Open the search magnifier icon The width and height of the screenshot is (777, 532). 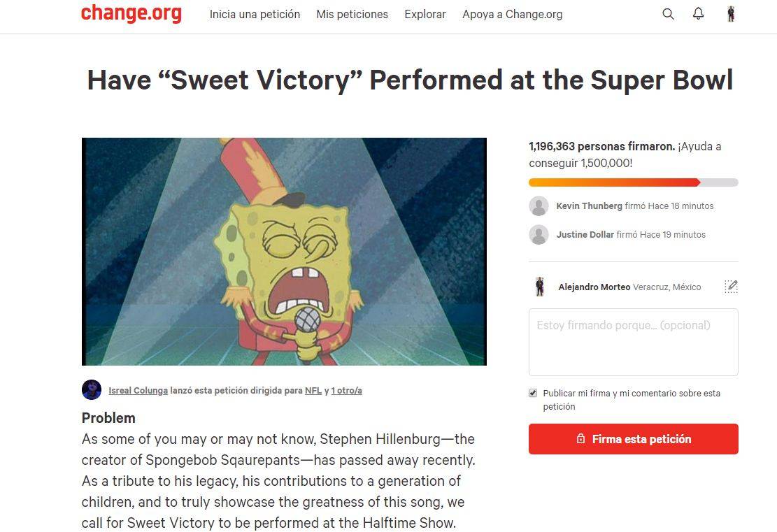[668, 13]
